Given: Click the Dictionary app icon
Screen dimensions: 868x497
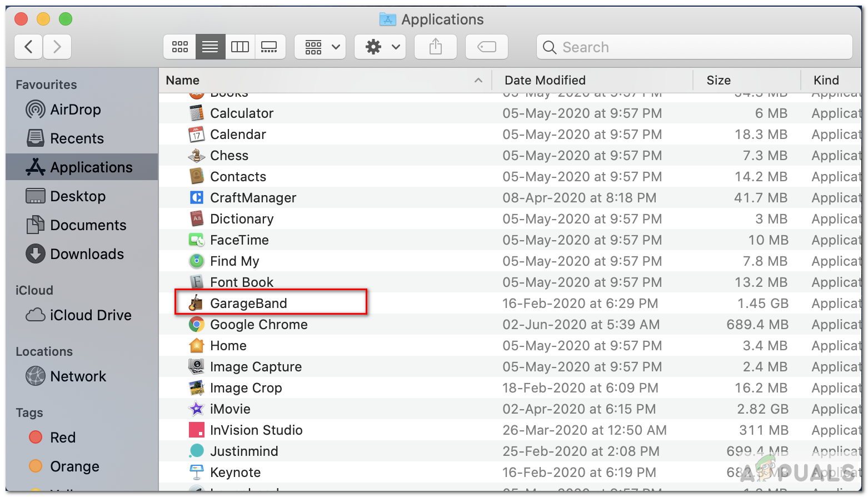Looking at the screenshot, I should point(197,218).
